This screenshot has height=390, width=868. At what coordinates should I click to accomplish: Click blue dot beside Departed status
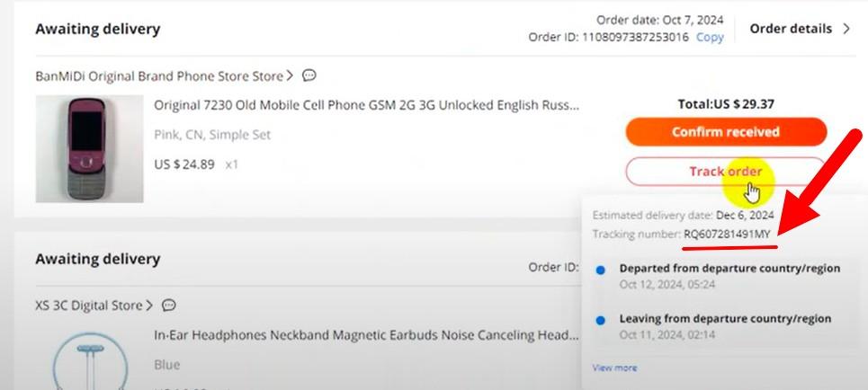tap(601, 269)
